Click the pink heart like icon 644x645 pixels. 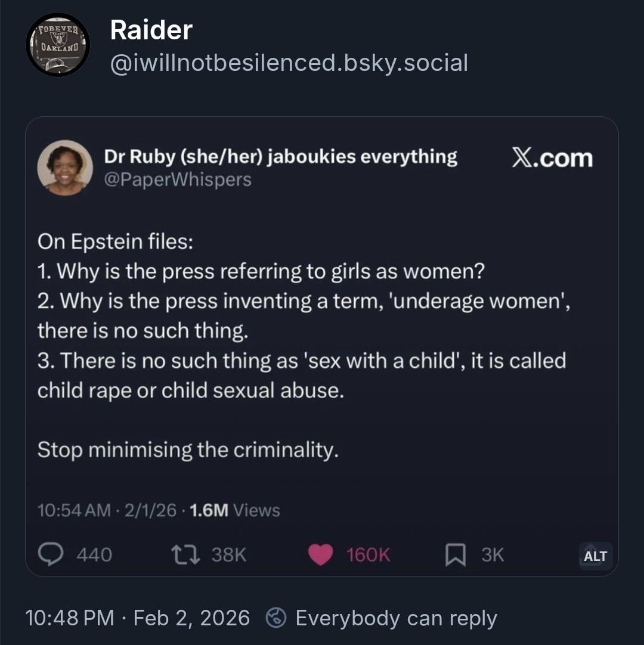click(320, 555)
